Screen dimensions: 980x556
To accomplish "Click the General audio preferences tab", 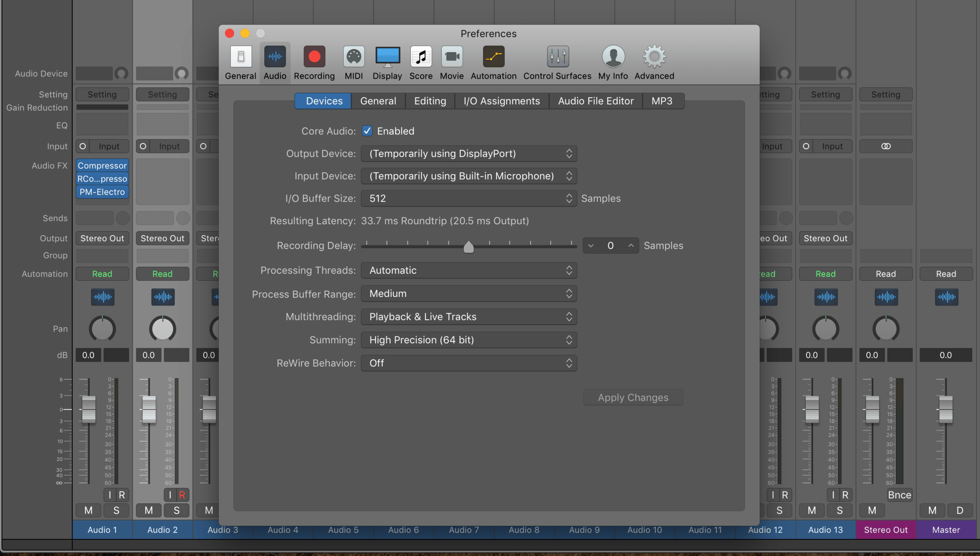I will (377, 101).
